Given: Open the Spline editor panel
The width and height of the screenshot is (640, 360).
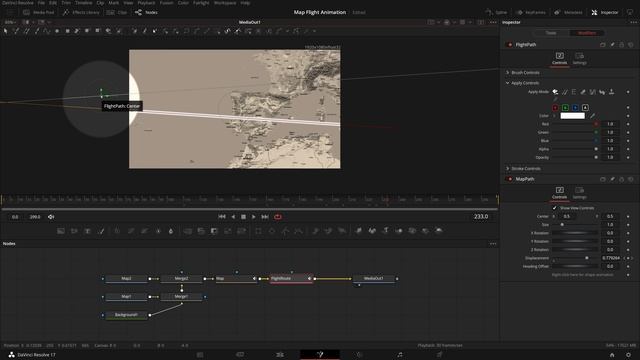Looking at the screenshot, I should coord(497,12).
